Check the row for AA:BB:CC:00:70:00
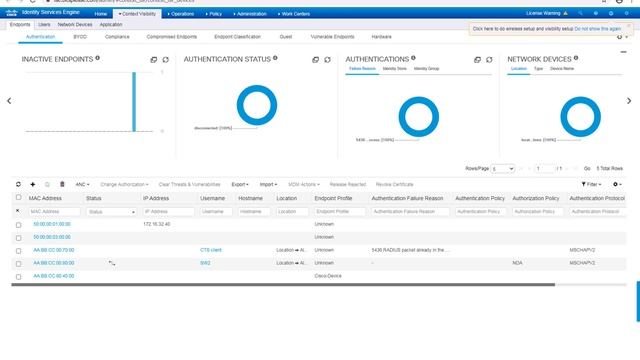The width and height of the screenshot is (640, 360). point(18,251)
